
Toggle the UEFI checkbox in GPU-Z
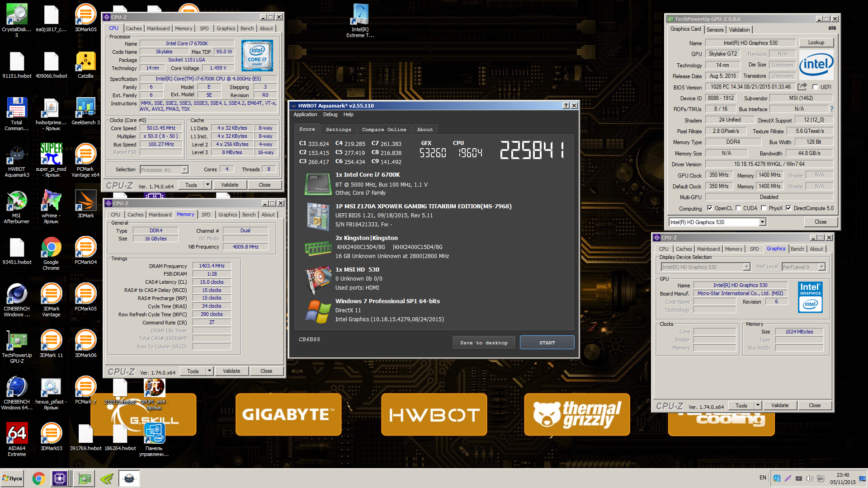(x=815, y=87)
